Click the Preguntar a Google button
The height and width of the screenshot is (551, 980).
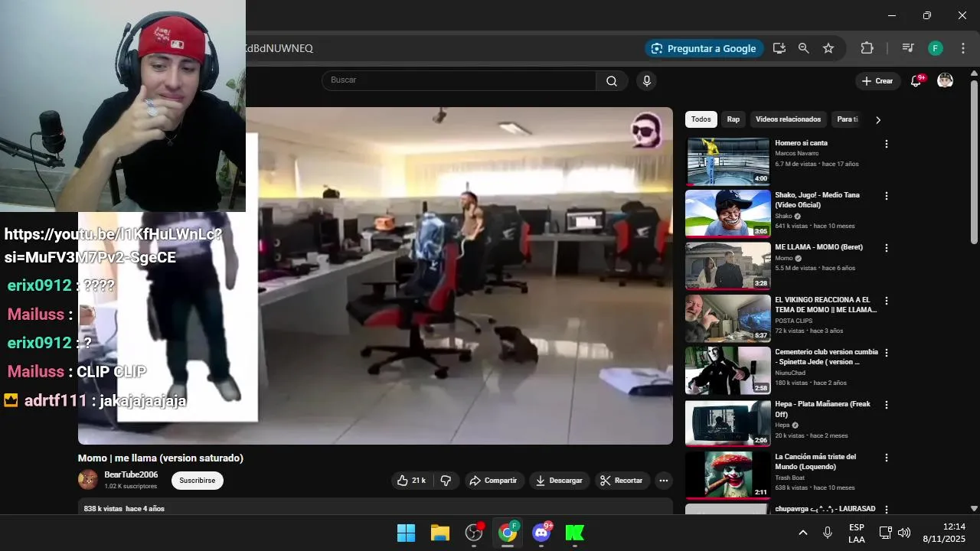coord(704,48)
